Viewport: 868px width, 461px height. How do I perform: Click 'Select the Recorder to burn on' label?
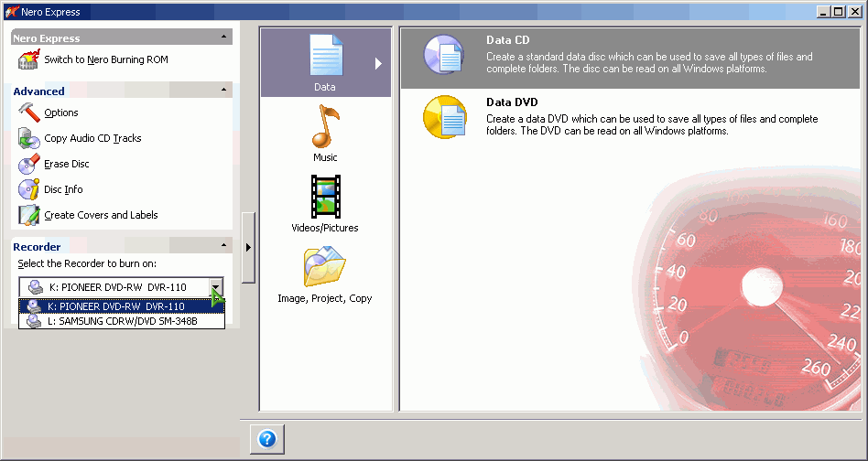(x=87, y=263)
